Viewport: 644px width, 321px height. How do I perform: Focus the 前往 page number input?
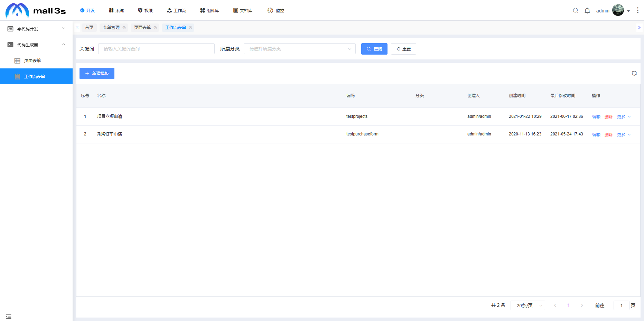621,305
